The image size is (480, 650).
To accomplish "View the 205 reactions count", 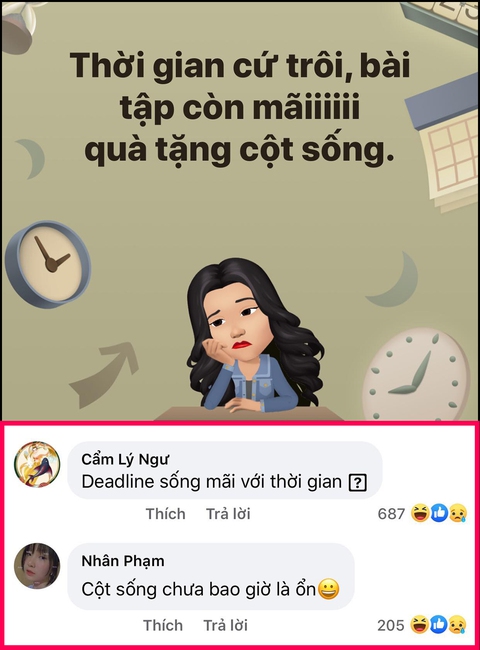I will pos(390,625).
